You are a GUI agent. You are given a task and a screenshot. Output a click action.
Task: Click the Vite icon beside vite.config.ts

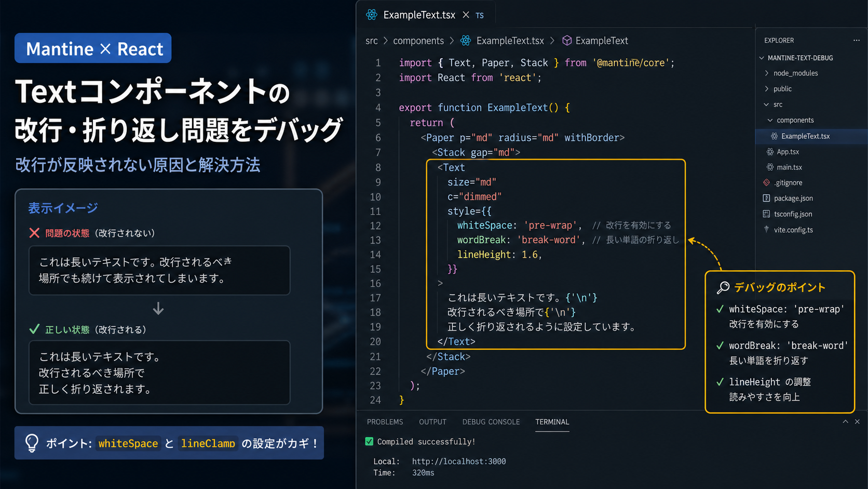766,229
